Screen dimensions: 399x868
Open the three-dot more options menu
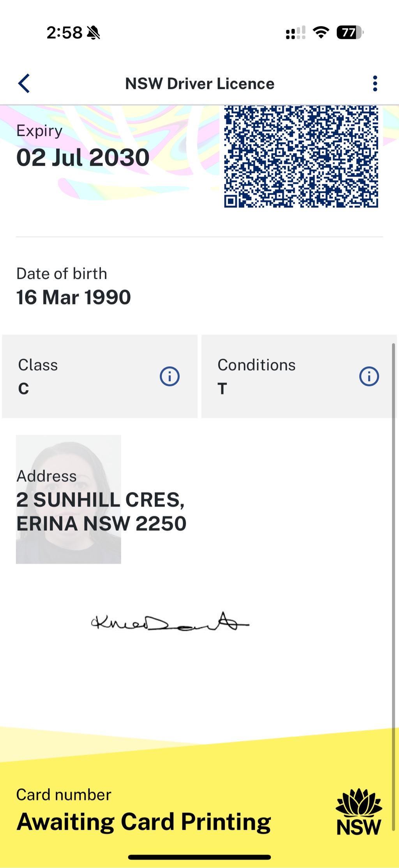tap(375, 83)
